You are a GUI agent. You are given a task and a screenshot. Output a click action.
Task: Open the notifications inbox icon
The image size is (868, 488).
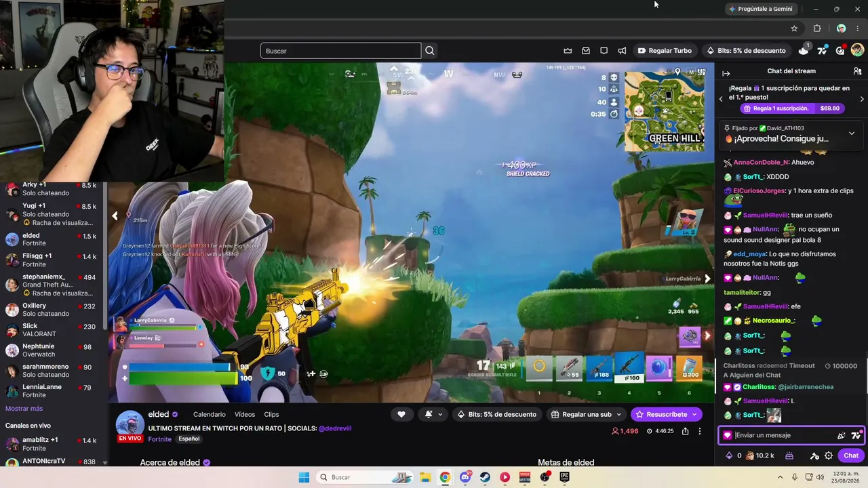coord(586,51)
